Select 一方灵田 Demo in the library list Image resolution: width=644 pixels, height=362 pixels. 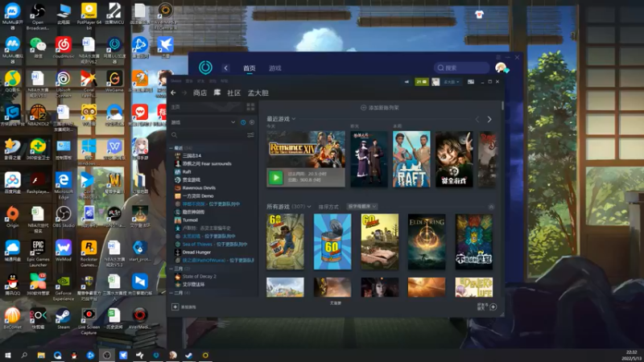tap(197, 195)
